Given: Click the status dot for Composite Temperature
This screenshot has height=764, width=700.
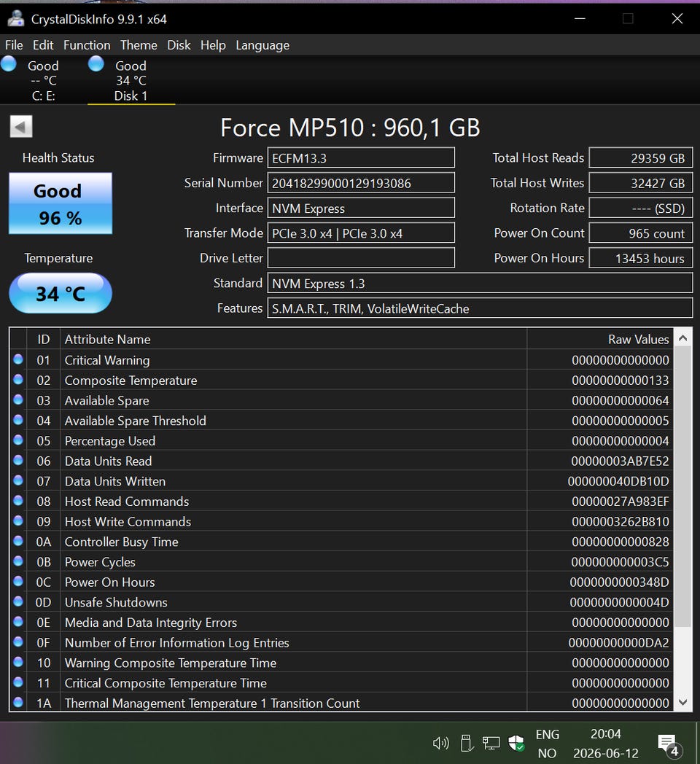Looking at the screenshot, I should tap(18, 380).
